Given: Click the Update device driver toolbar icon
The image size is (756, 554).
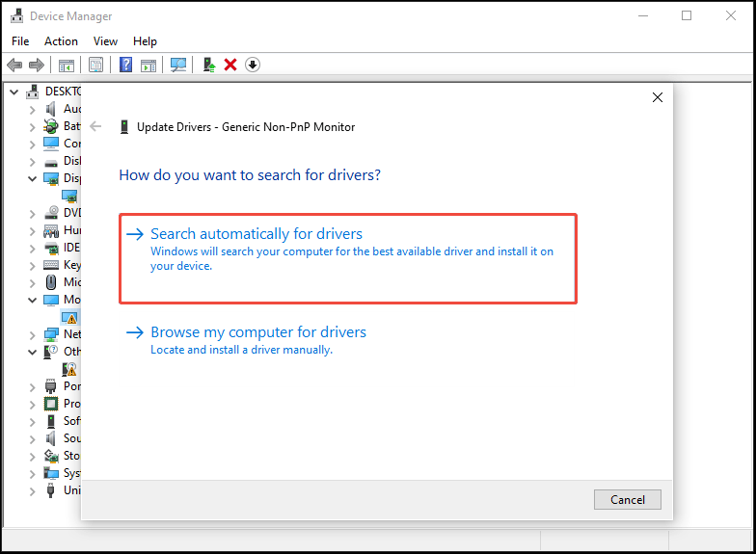Looking at the screenshot, I should click(208, 65).
